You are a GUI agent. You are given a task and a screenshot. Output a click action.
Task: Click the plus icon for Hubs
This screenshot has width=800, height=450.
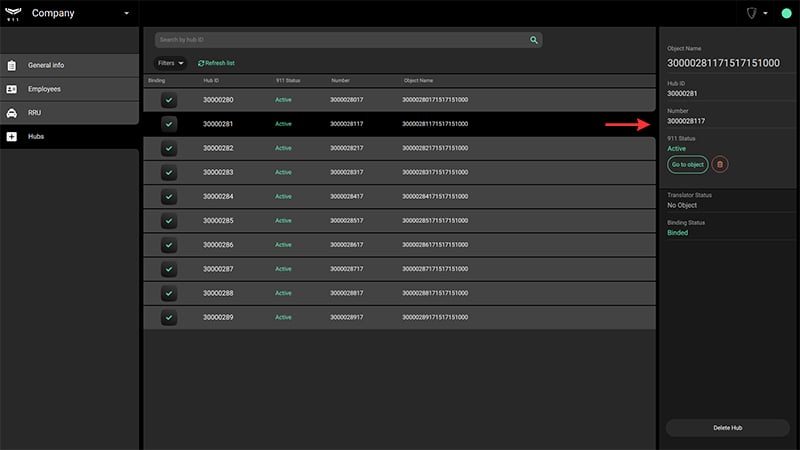click(x=12, y=137)
